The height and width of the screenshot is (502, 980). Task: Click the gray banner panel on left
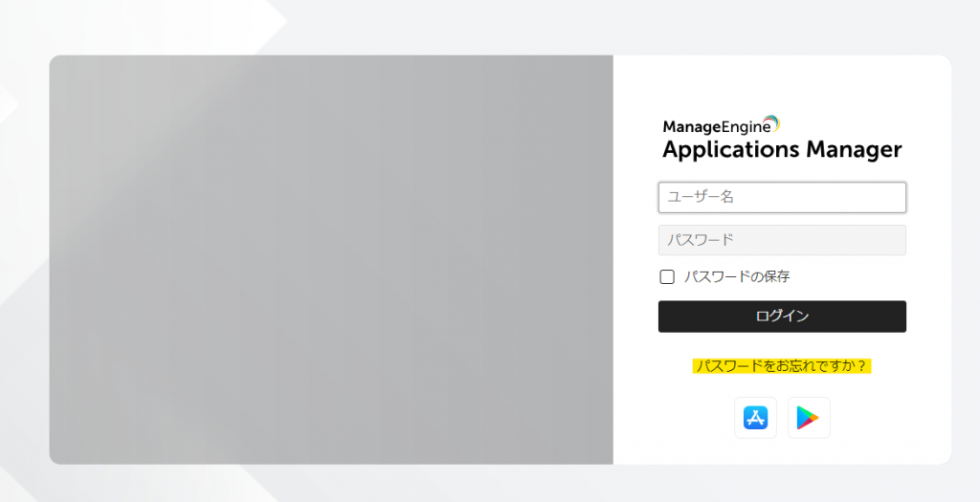331,260
